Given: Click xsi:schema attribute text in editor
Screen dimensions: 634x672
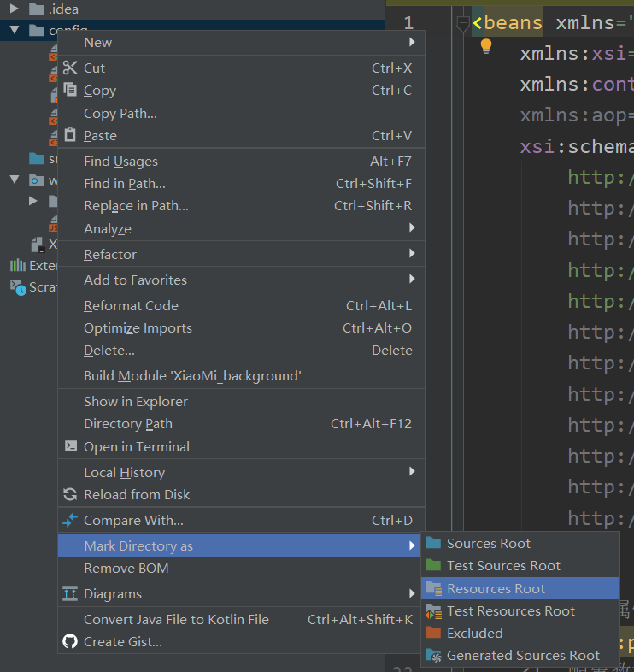Looking at the screenshot, I should [577, 146].
